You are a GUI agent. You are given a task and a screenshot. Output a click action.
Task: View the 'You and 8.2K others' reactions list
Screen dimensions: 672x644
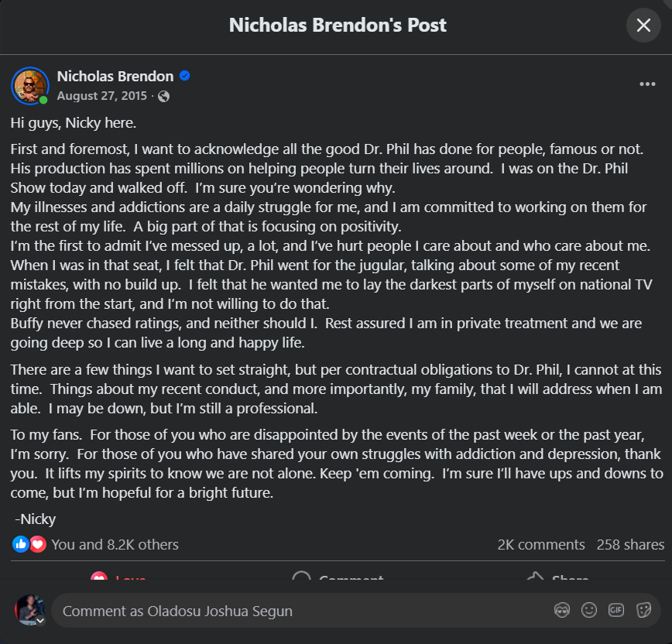[x=115, y=545]
